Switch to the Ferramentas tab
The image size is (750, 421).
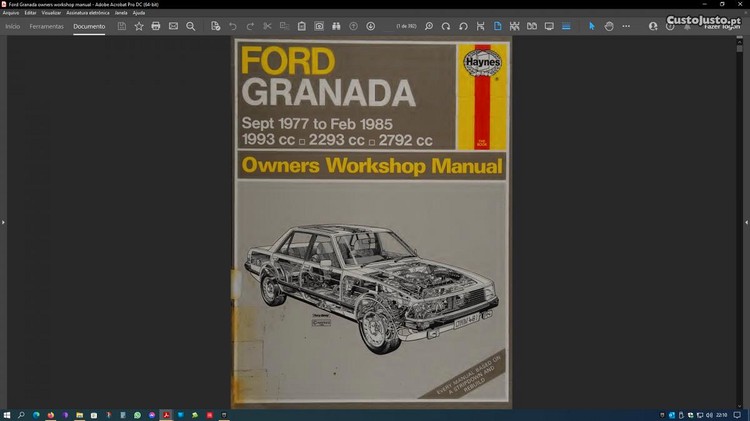tap(46, 26)
